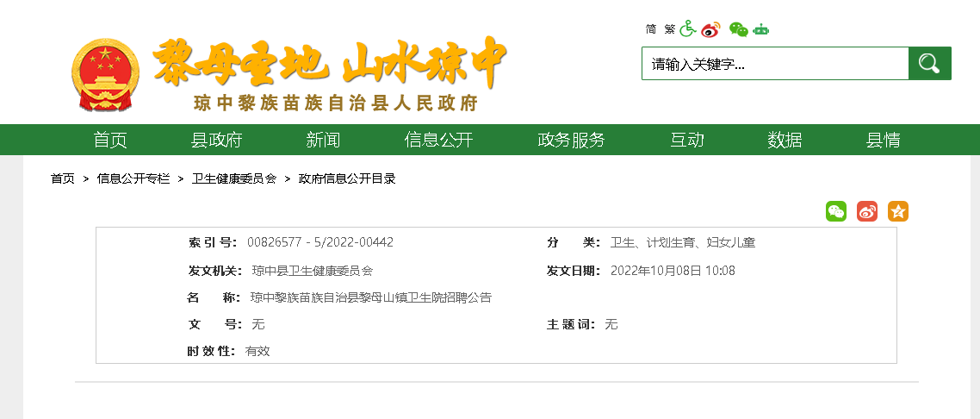Open the 县政府 navigation menu item
Image resolution: width=980 pixels, height=419 pixels.
(x=216, y=140)
